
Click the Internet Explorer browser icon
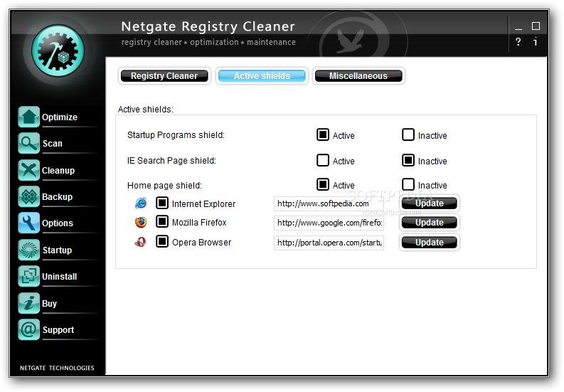point(141,203)
